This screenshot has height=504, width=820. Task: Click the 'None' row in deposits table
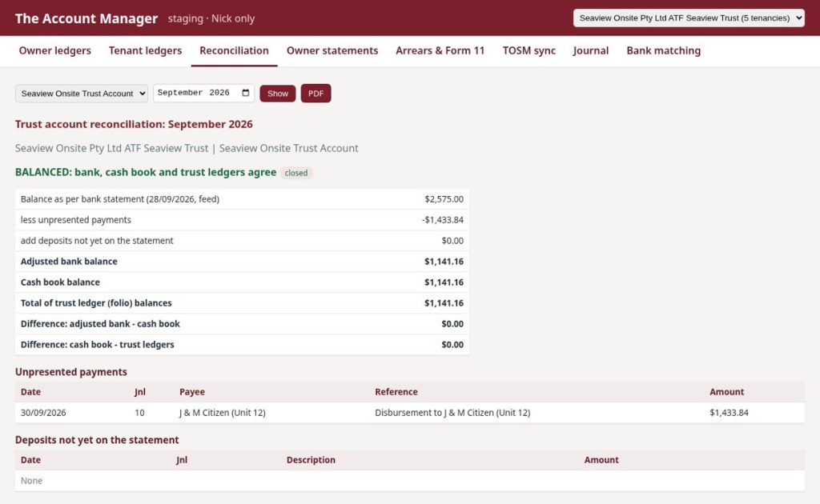410,481
